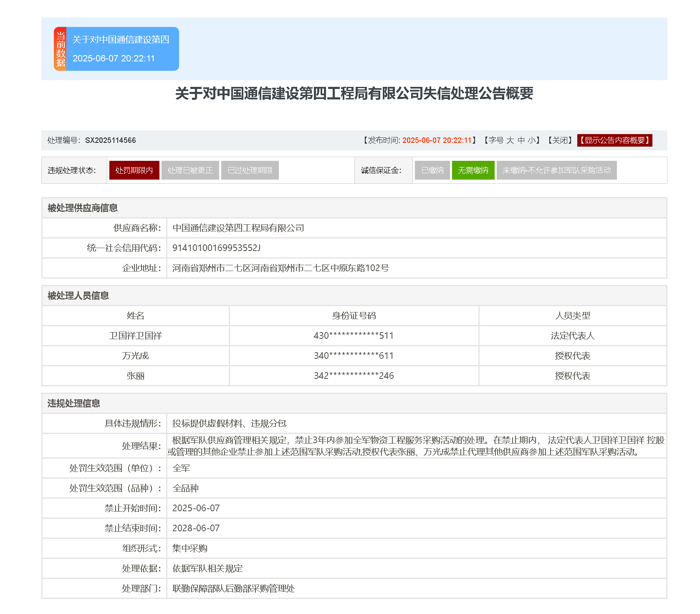Set font size to 大
The image size is (700, 614).
coord(510,140)
